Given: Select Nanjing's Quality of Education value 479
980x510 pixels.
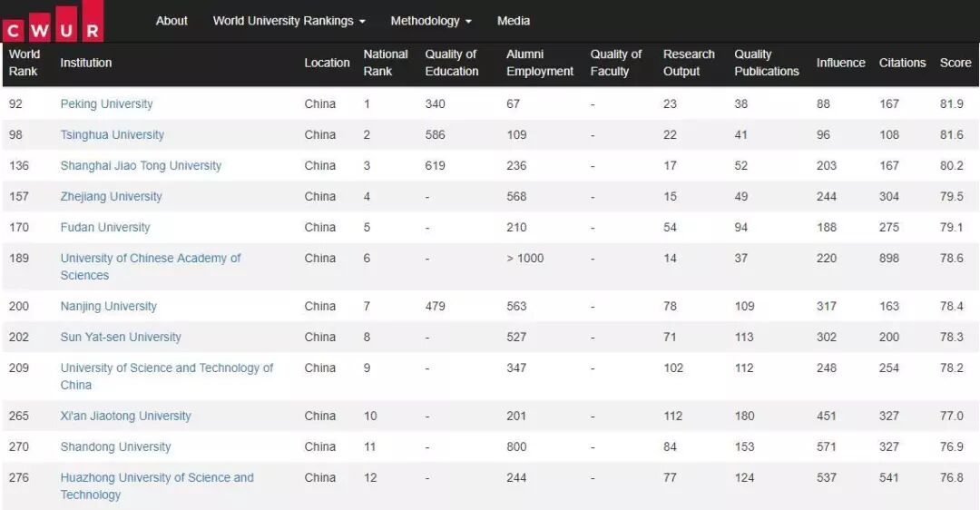Looking at the screenshot, I should tap(435, 306).
